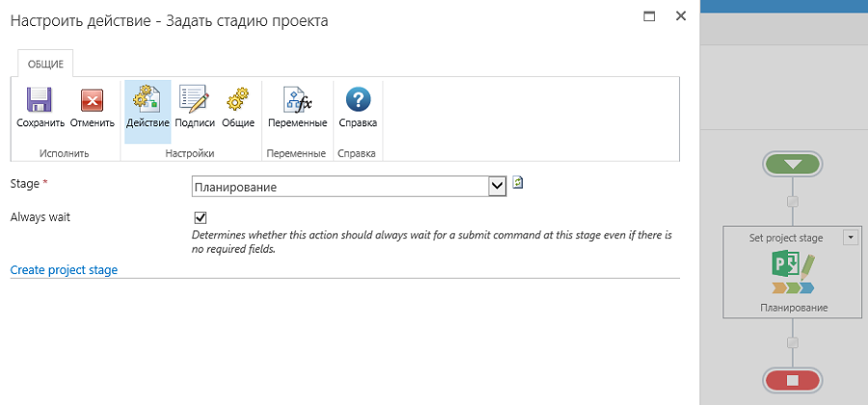Viewport: 868px width, 405px height.
Task: Follow the Create project stage link
Action: pyautogui.click(x=65, y=270)
